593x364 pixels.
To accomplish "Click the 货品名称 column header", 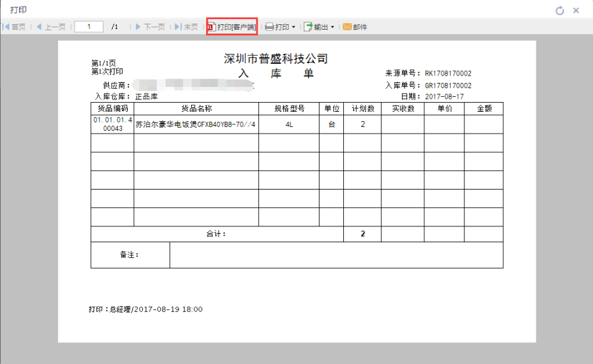I will pos(196,109).
